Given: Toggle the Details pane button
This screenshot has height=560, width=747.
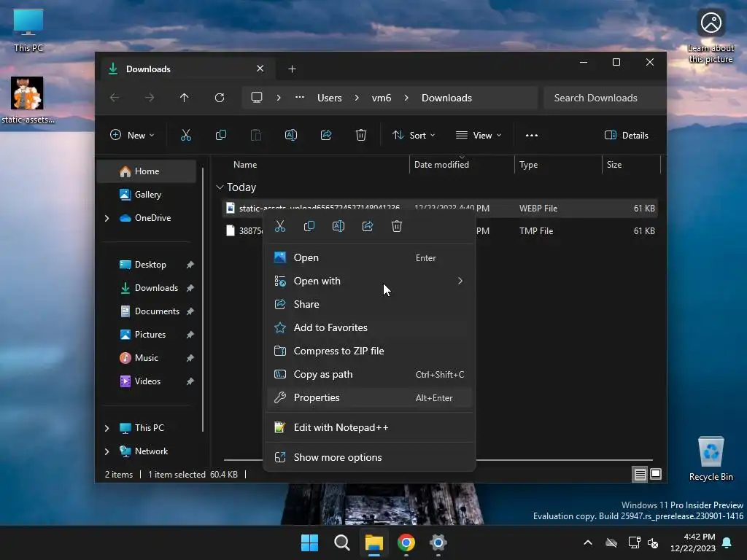Looking at the screenshot, I should [x=626, y=135].
